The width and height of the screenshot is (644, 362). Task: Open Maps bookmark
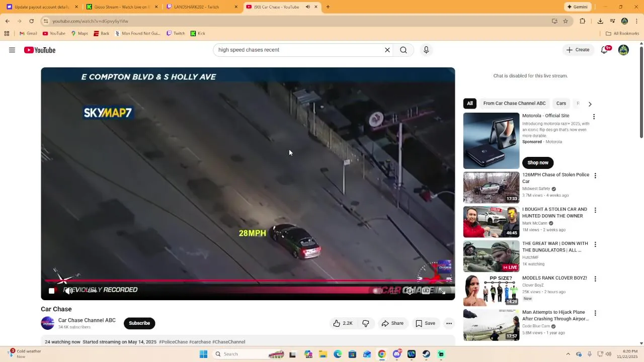click(x=79, y=34)
